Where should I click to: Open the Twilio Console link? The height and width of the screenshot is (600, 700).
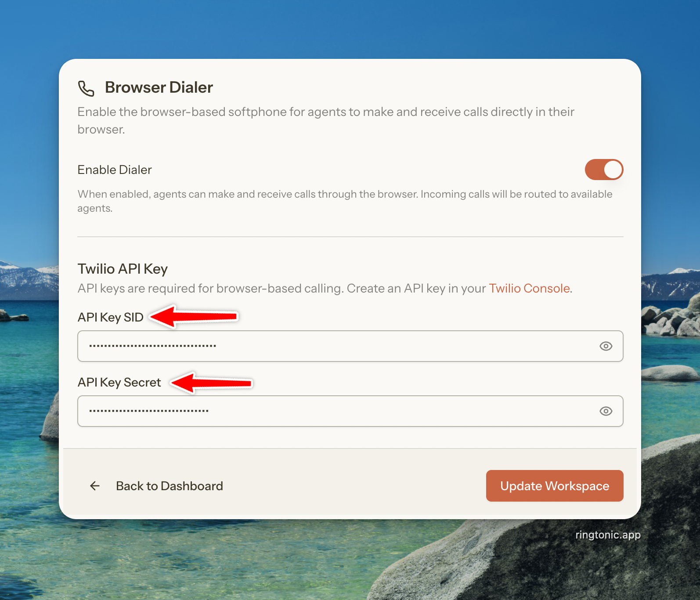click(x=530, y=288)
